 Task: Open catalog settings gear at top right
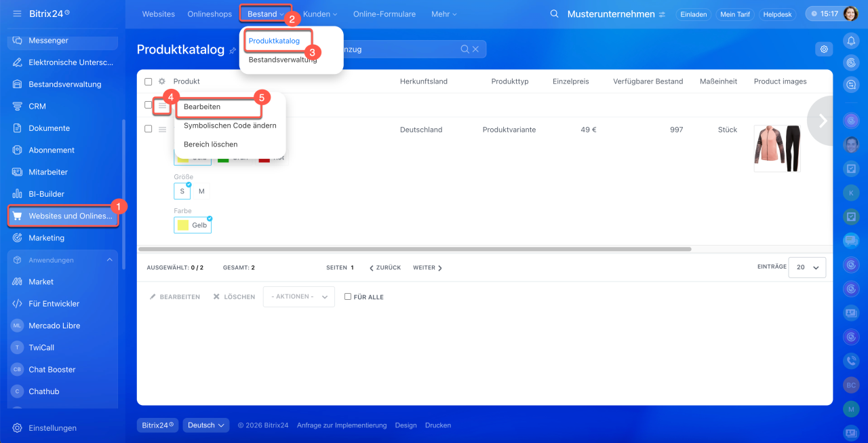(824, 49)
